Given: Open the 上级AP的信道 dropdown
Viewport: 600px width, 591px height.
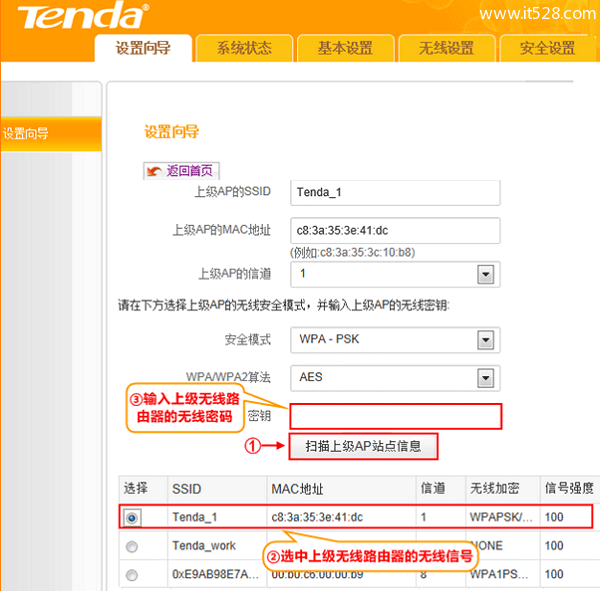Looking at the screenshot, I should (395, 274).
